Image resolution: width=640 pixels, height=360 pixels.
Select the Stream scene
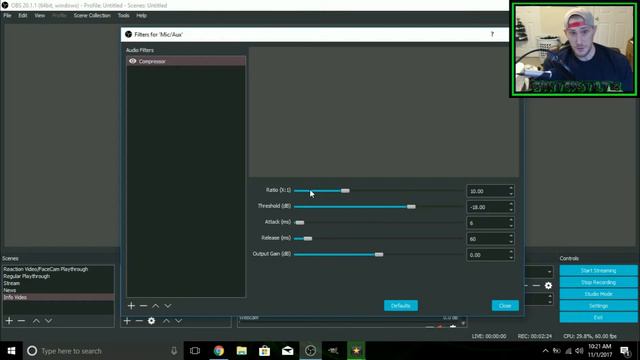58,283
